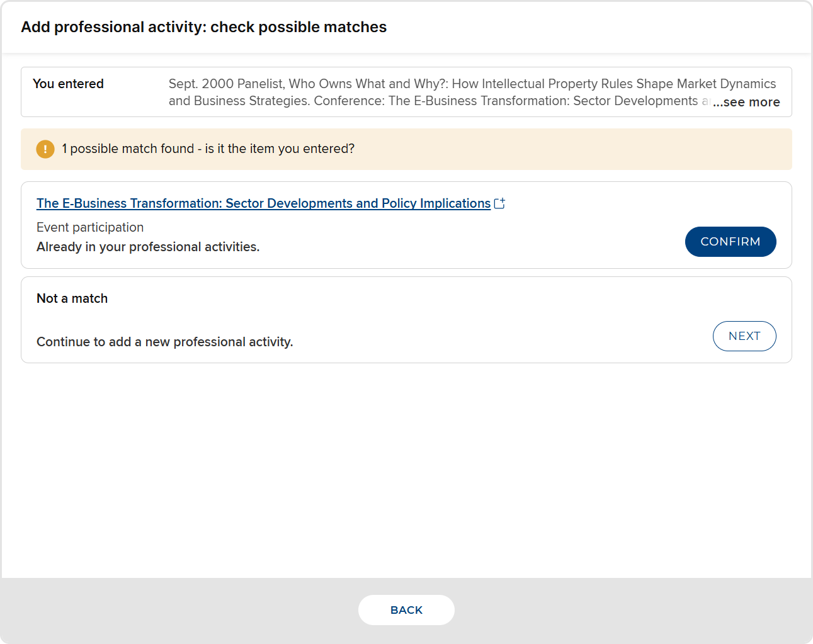Click the 1 possible match found message

click(x=208, y=149)
